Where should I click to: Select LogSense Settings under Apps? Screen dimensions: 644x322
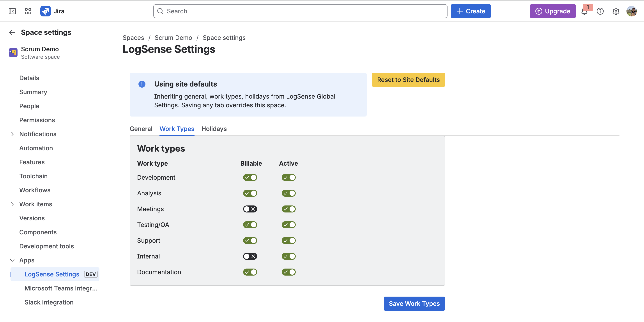click(55, 274)
